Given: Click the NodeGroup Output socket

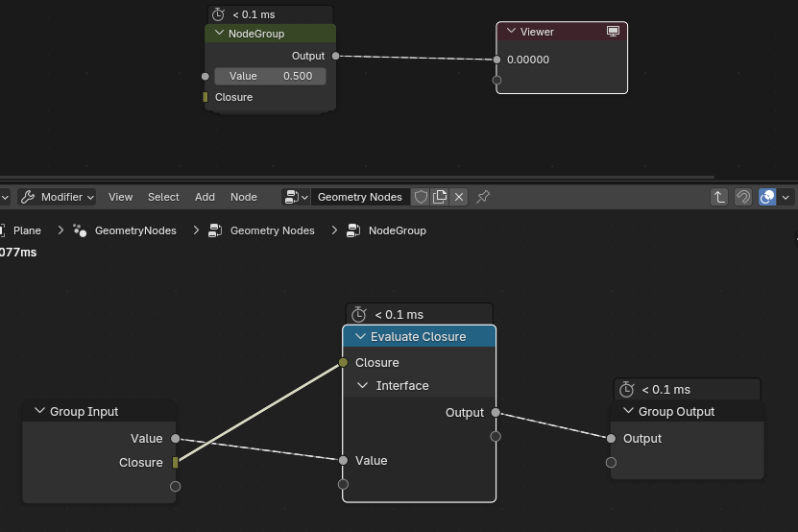Looking at the screenshot, I should tap(335, 56).
